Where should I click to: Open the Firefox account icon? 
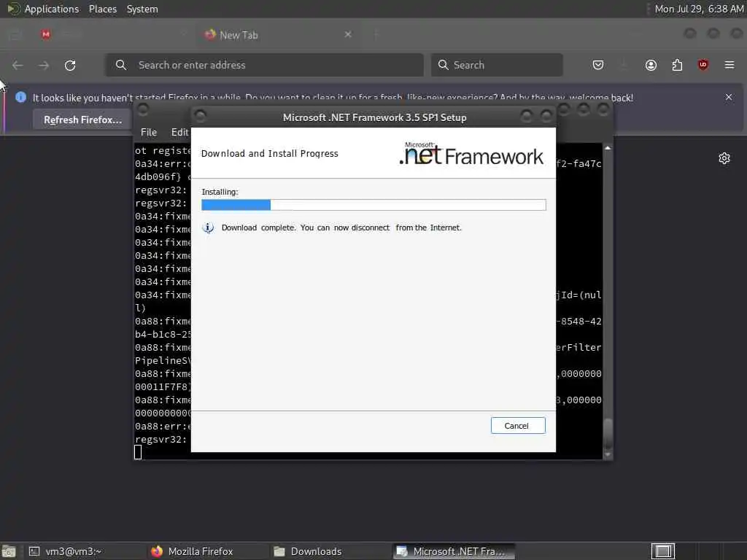[x=651, y=65]
